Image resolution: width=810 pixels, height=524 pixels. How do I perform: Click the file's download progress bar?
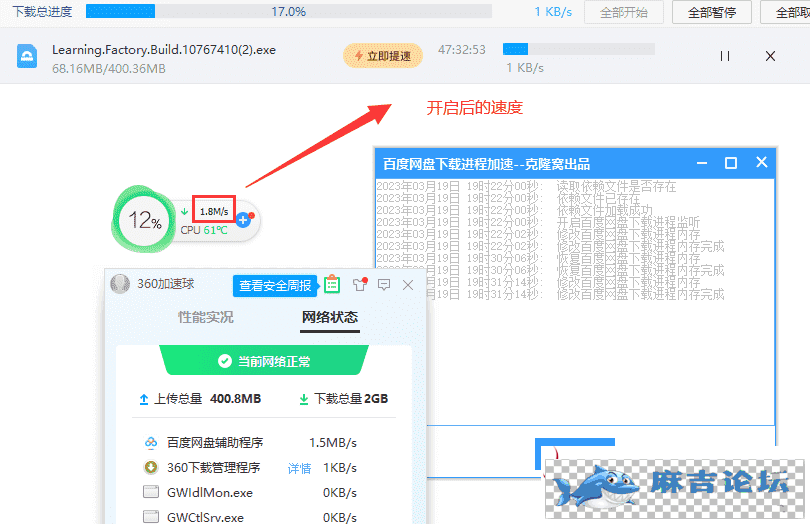pos(579,49)
